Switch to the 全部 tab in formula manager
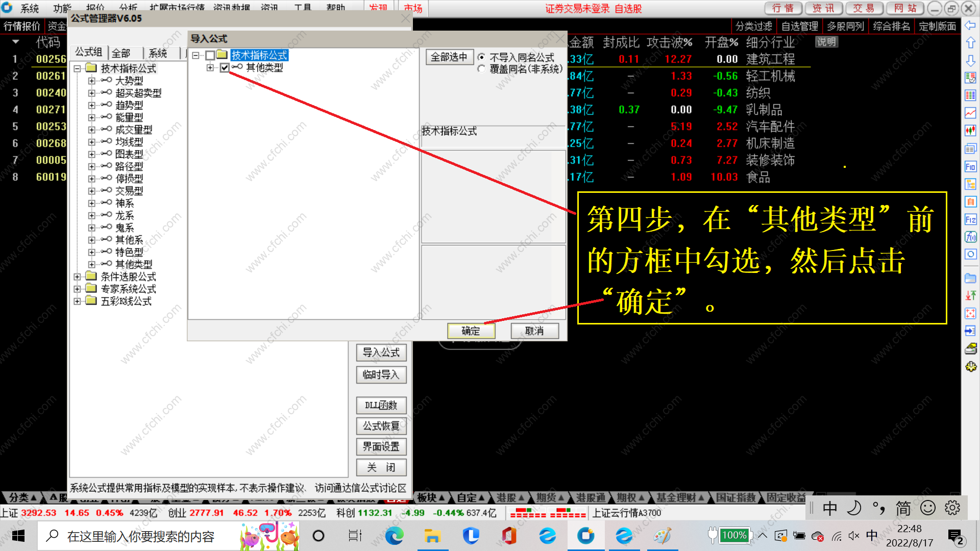The width and height of the screenshot is (980, 551). point(121,53)
